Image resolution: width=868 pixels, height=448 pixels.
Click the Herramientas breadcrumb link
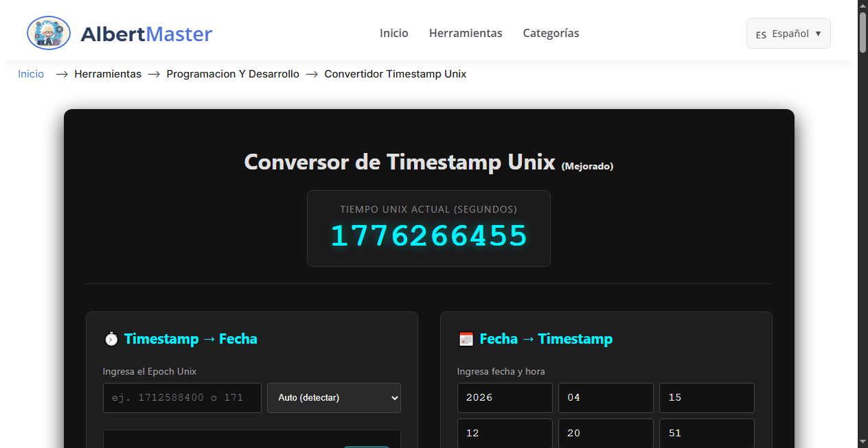pyautogui.click(x=108, y=74)
